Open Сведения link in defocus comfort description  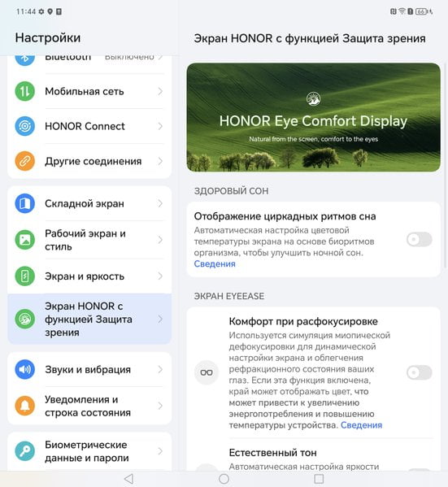tap(361, 425)
